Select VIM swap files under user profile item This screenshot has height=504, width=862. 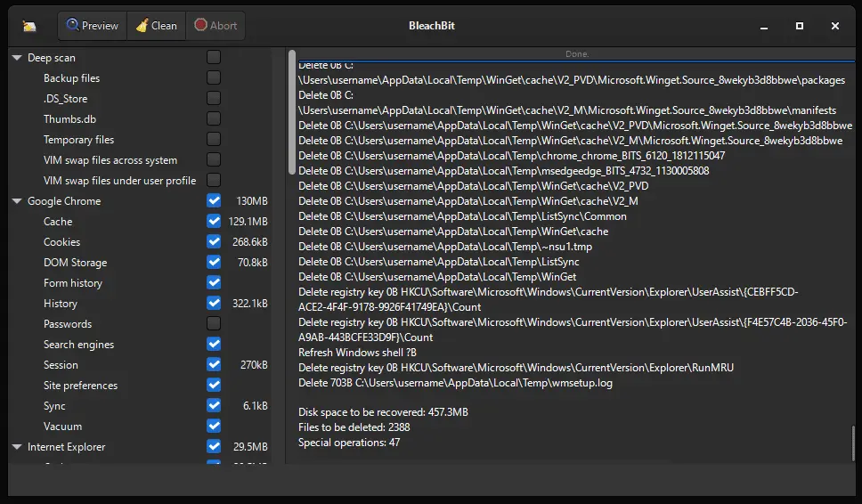[x=120, y=180]
